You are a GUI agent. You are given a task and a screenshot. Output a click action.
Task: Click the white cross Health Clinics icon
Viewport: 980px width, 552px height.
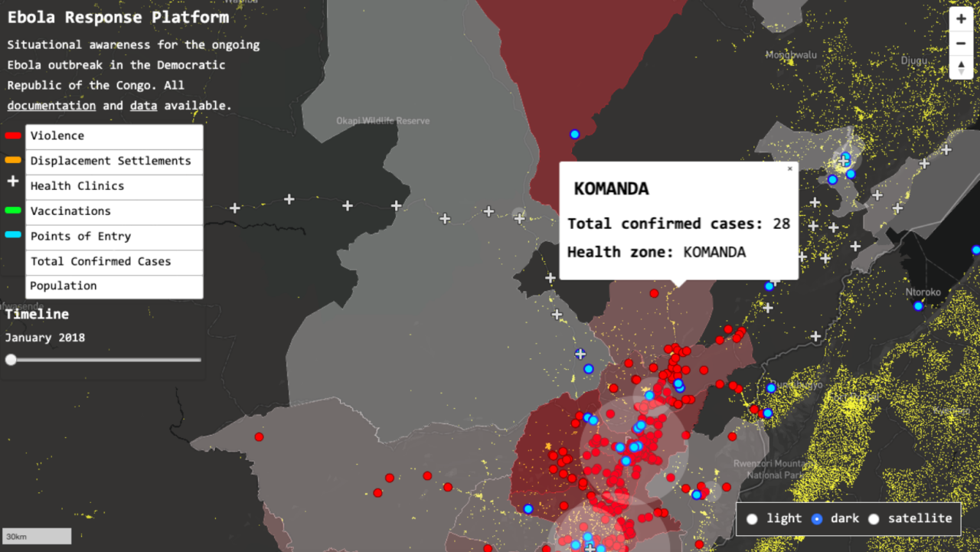coord(13,182)
